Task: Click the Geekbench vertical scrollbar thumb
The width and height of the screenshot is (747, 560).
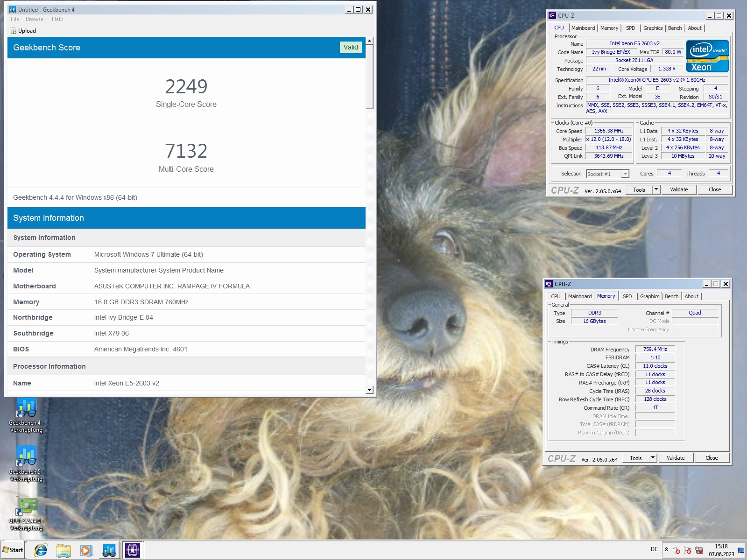Action: point(369,77)
